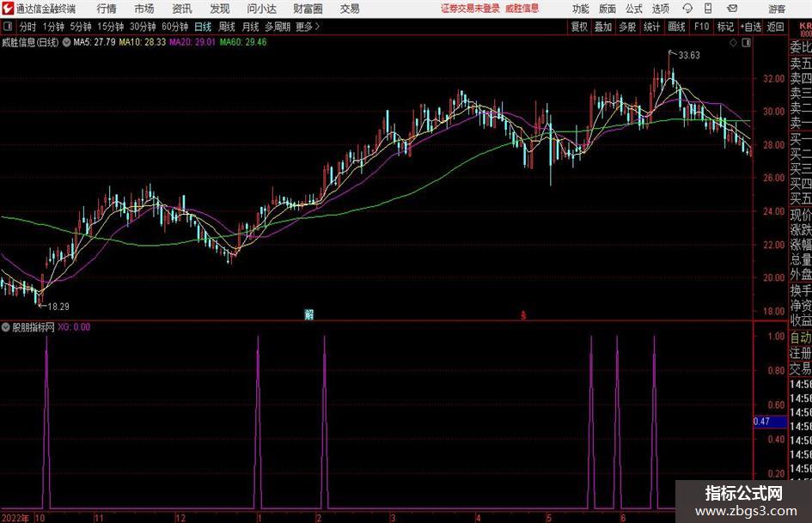Open the 资讯 menu
This screenshot has height=523, width=812.
182,9
